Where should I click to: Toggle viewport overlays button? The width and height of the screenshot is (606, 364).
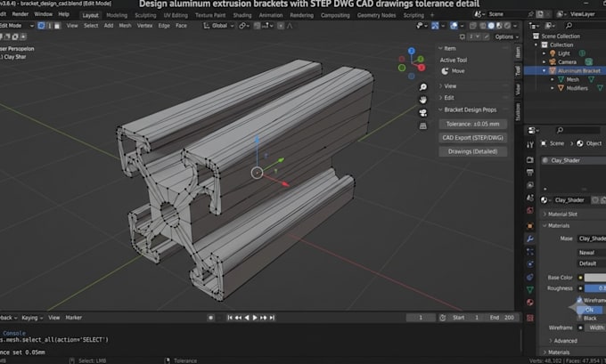(x=454, y=26)
